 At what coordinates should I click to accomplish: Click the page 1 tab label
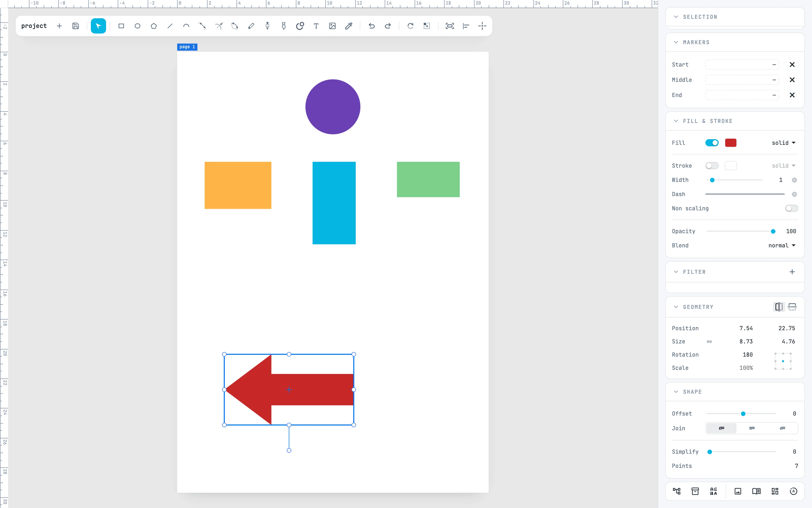[187, 47]
